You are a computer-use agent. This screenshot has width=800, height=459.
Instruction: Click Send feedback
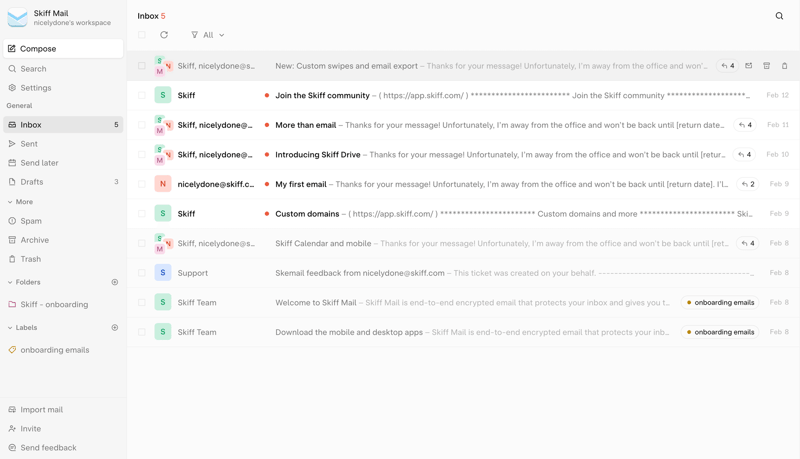(x=63, y=447)
